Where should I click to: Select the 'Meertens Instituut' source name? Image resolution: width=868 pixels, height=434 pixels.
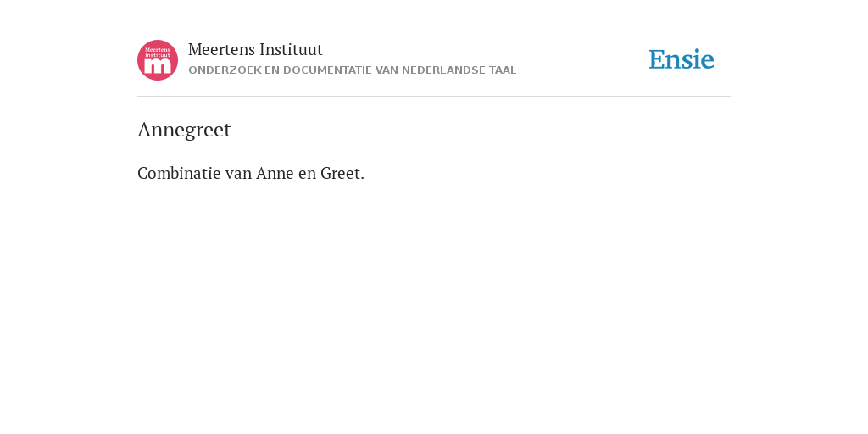click(255, 50)
